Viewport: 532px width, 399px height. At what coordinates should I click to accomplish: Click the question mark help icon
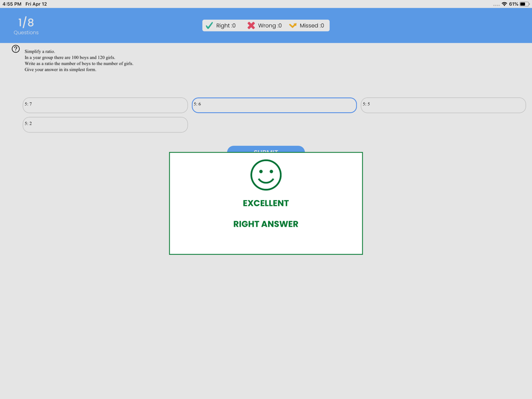click(x=15, y=49)
